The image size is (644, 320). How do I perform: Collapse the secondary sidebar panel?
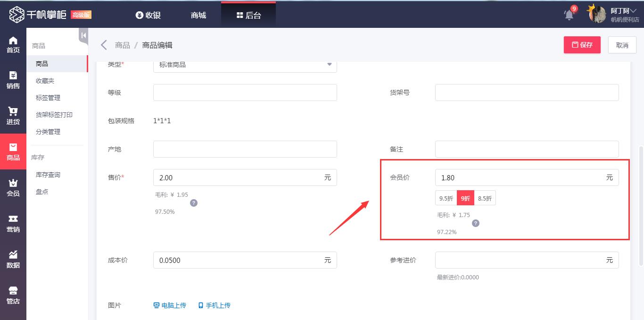83,35
